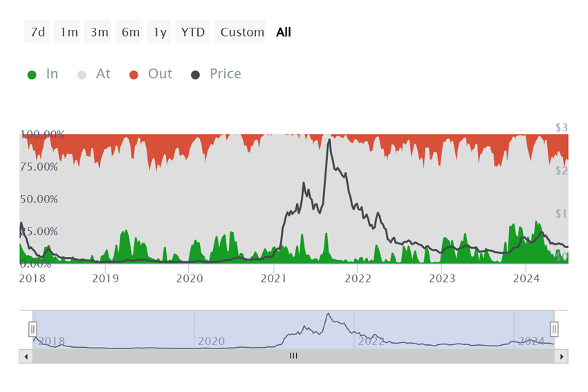Show All time range
Viewport: 588px width, 392px height.
[x=284, y=32]
